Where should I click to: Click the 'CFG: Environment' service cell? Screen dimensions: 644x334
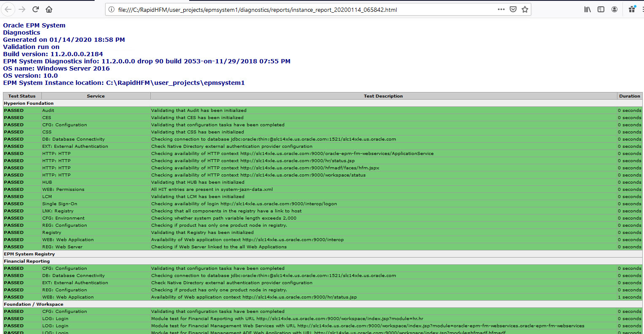pyautogui.click(x=96, y=218)
